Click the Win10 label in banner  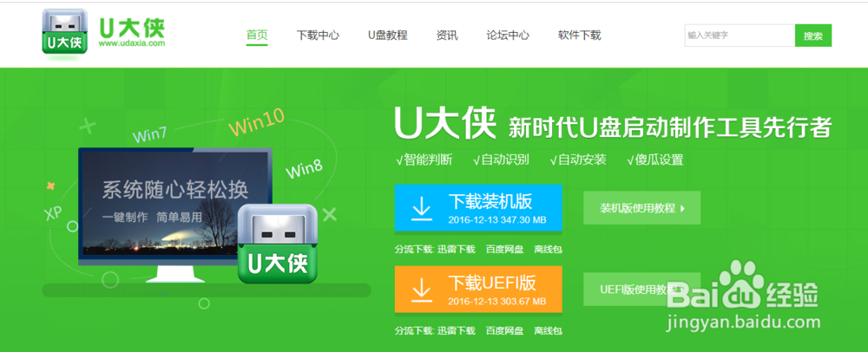click(x=256, y=122)
